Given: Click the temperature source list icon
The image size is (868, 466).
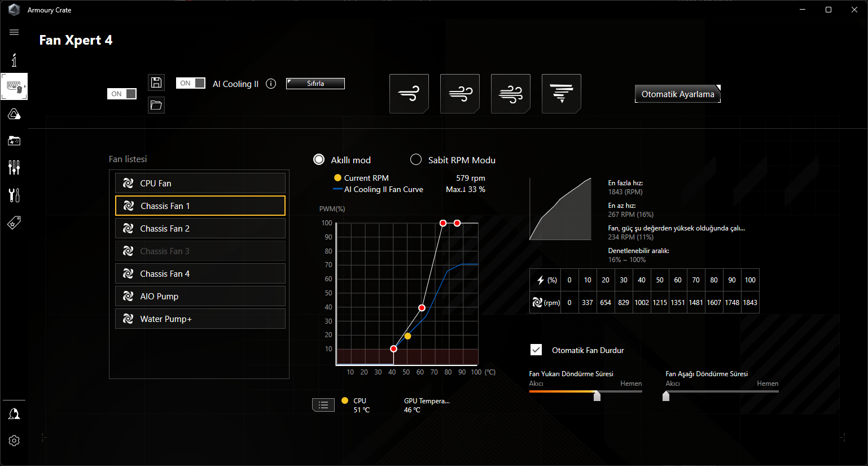Looking at the screenshot, I should coord(323,404).
